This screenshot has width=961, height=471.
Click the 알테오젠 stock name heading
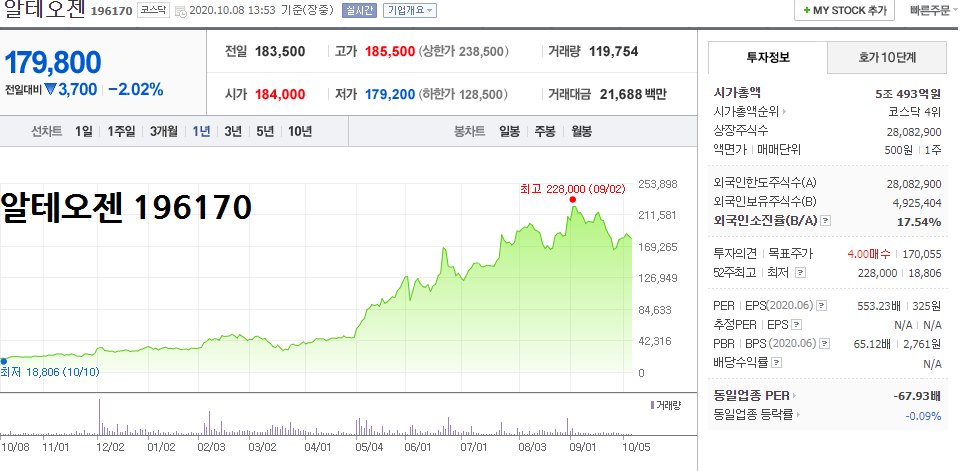[44, 10]
